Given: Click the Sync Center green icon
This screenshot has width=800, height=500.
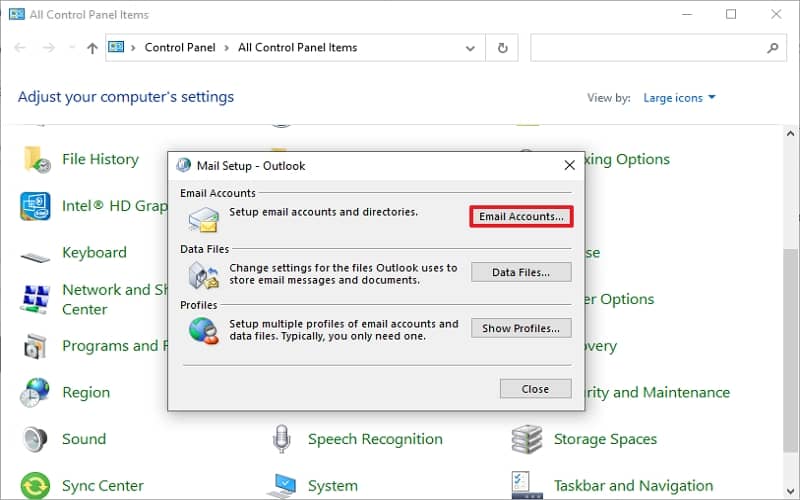Looking at the screenshot, I should click(x=35, y=486).
